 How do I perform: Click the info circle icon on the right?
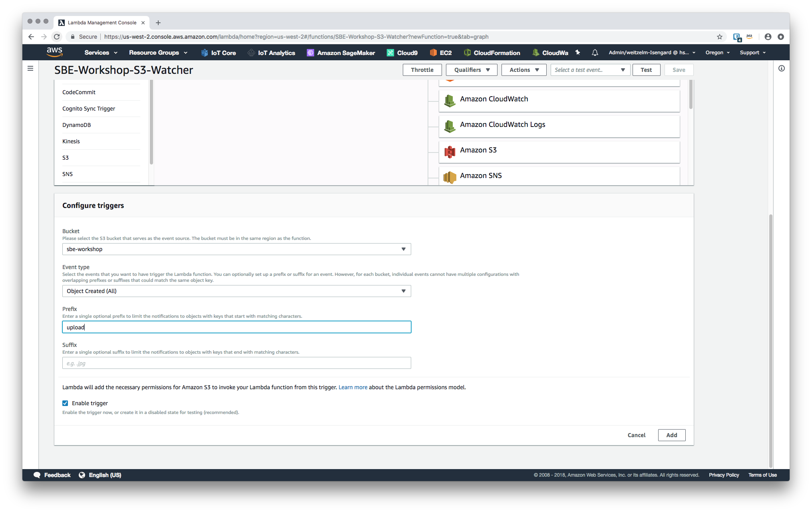pyautogui.click(x=782, y=68)
